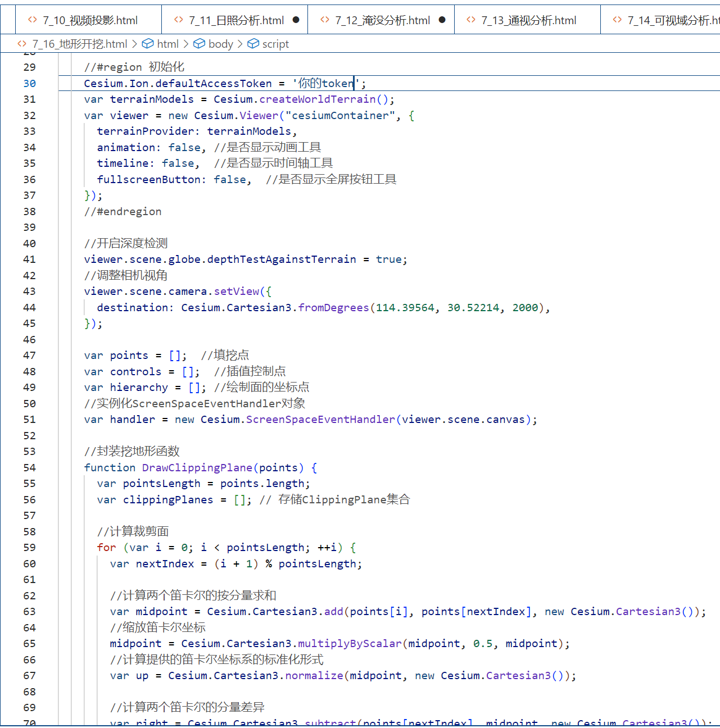720x728 pixels.
Task: Place cursor in '你的token' string
Action: point(326,83)
